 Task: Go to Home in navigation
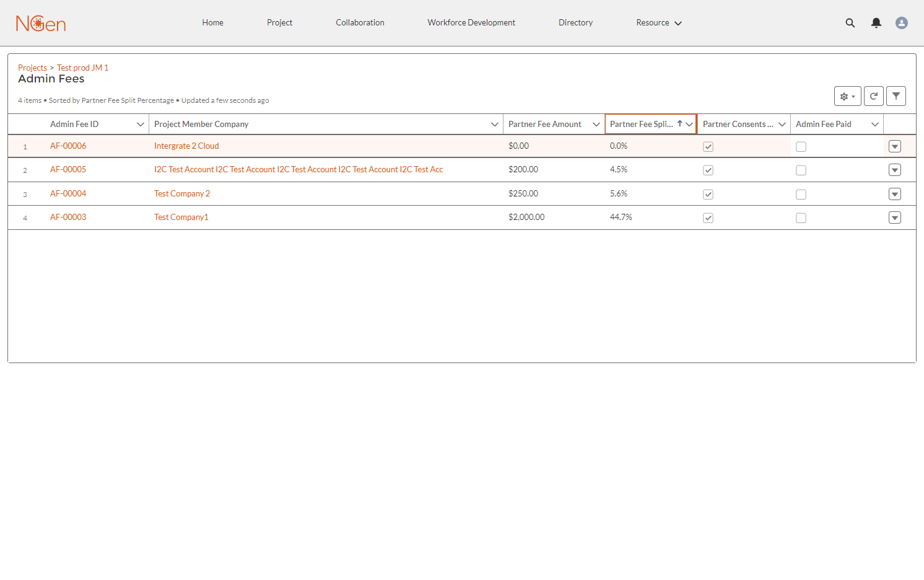[x=212, y=23]
